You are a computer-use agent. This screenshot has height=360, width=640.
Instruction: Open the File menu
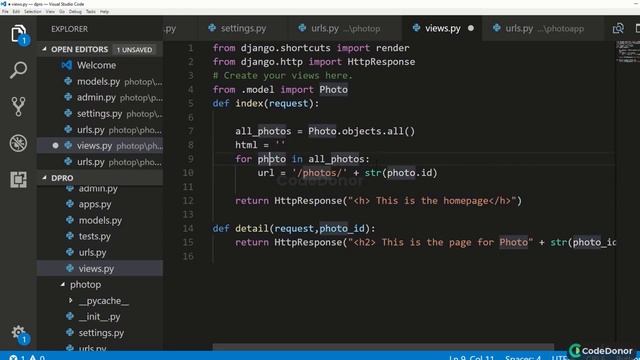click(5, 11)
